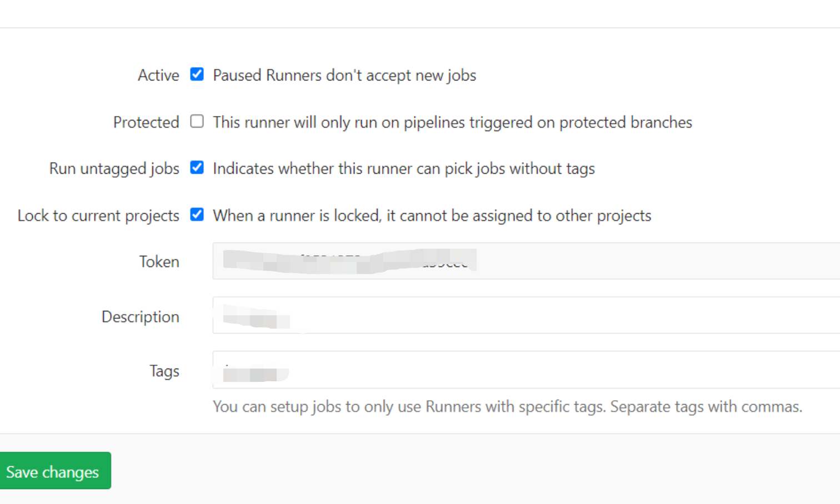The width and height of the screenshot is (840, 504).
Task: Click the "Description" label text
Action: pos(141,316)
